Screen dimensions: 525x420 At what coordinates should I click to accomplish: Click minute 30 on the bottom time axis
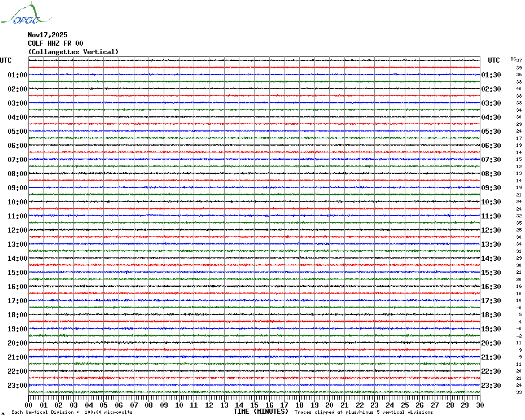click(x=480, y=405)
